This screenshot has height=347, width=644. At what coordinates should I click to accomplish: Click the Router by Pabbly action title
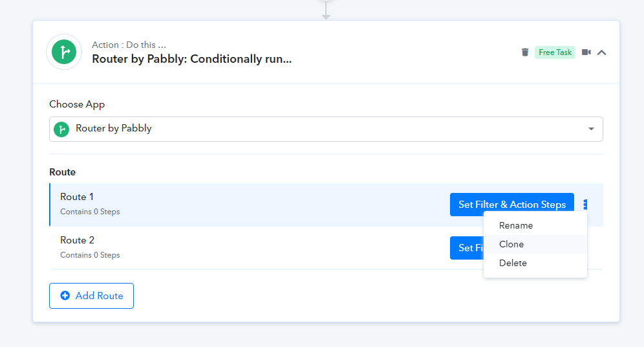[x=192, y=59]
